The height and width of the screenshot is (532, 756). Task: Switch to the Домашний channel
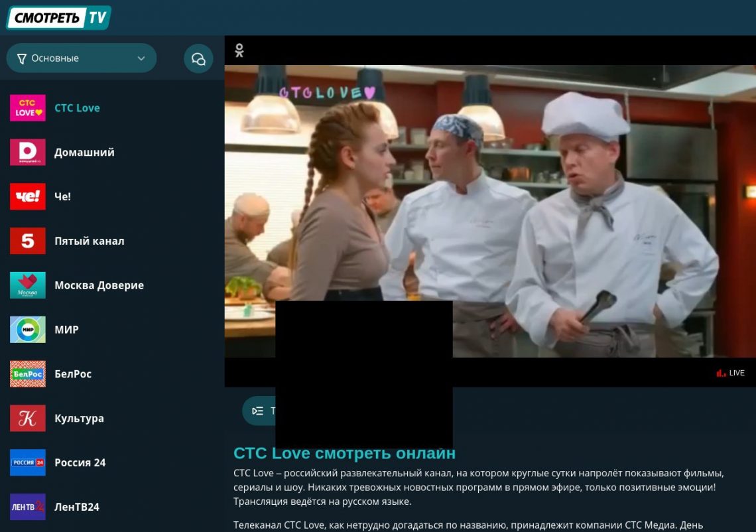coord(84,153)
